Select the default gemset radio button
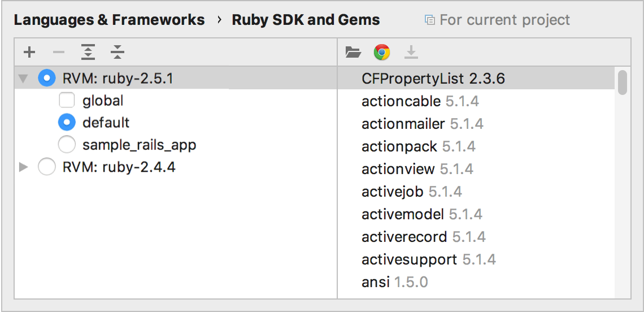The height and width of the screenshot is (312, 644). [67, 123]
